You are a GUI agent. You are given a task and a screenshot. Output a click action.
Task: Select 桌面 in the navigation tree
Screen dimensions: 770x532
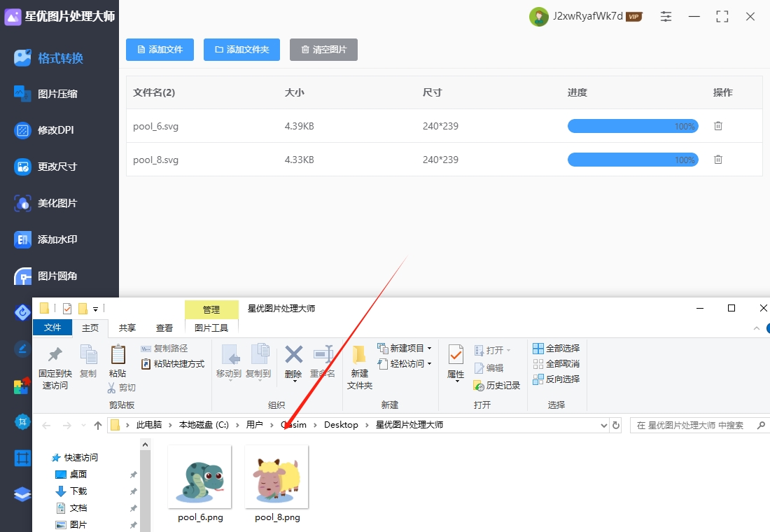click(71, 474)
